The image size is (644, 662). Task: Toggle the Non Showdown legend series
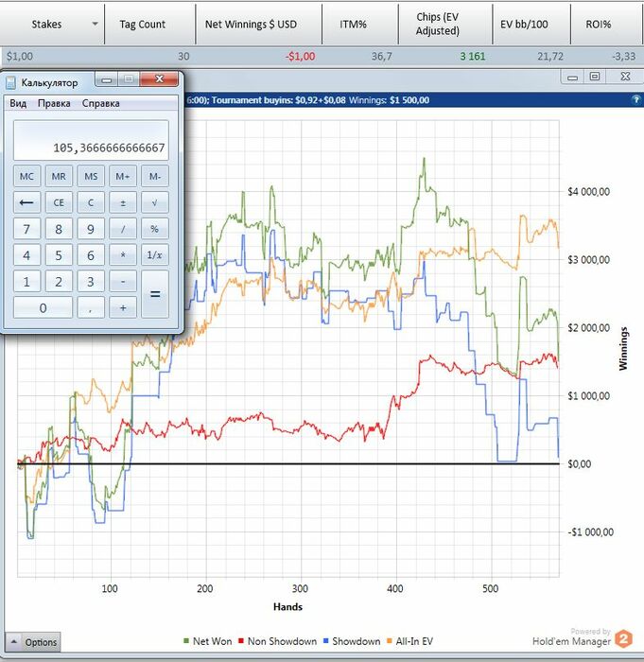[x=277, y=641]
